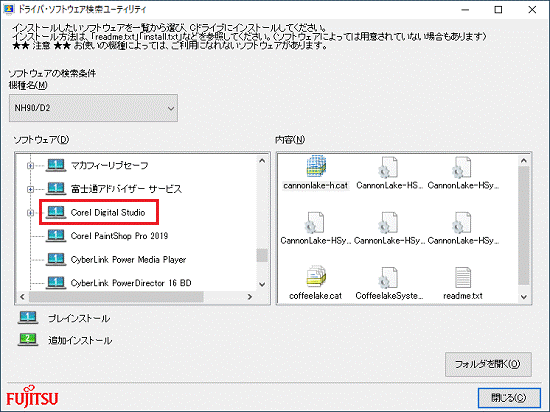Screen dimensions: 550x412
Task: Select the coffeelake.cat file name
Action: [316, 296]
